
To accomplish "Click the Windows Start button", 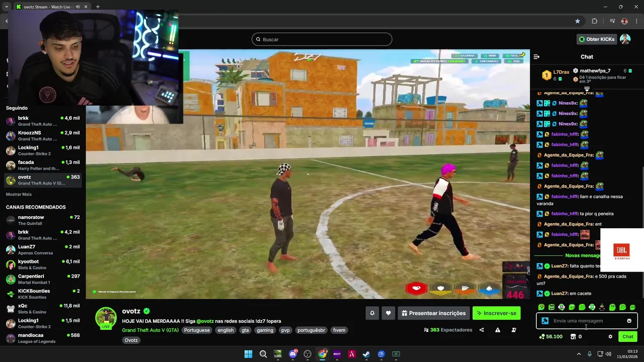I will click(248, 354).
